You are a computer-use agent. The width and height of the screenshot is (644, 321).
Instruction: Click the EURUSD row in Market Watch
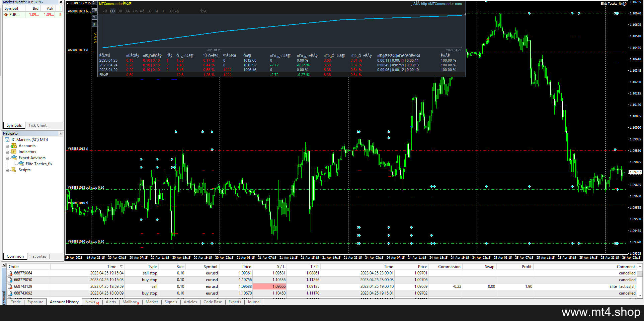point(33,15)
